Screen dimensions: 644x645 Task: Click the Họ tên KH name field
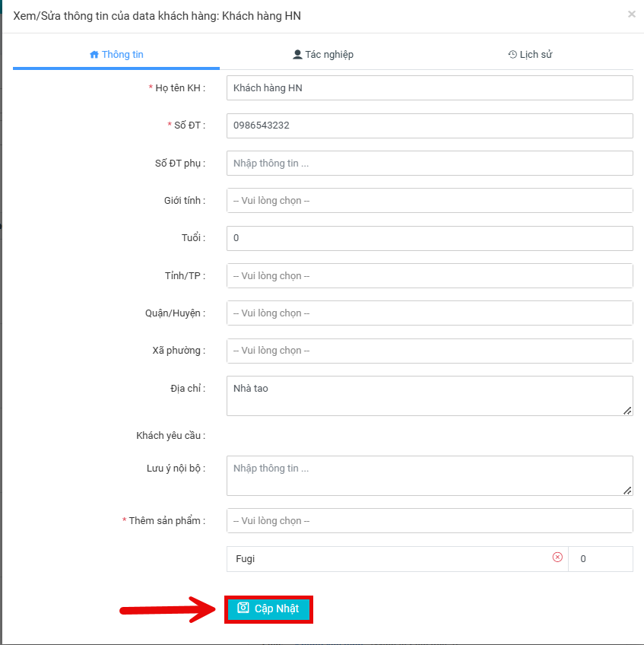coord(430,88)
